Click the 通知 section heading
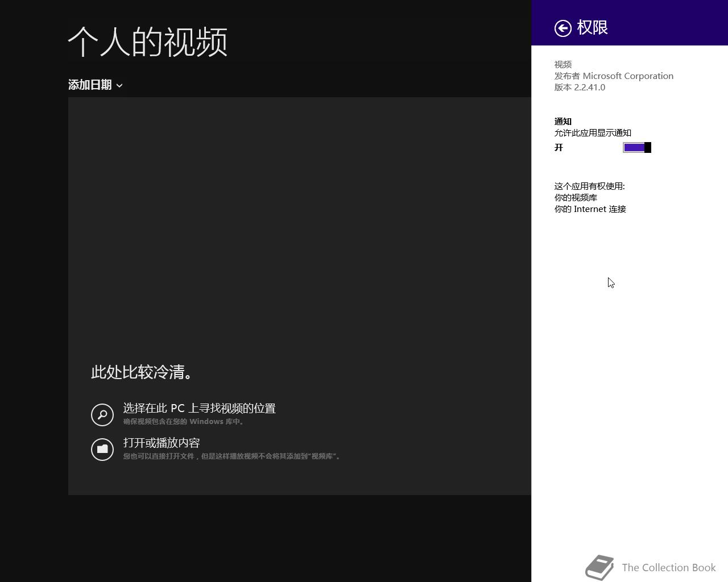 [563, 122]
